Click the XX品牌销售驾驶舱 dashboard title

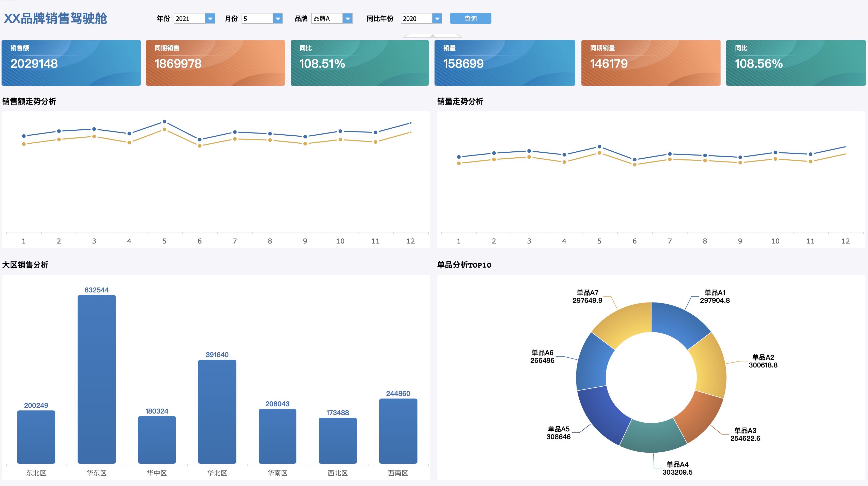point(56,18)
